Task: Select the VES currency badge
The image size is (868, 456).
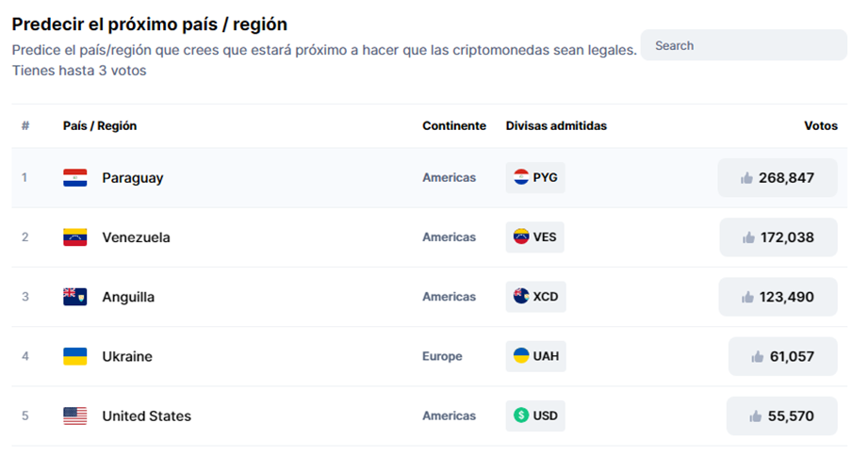Action: [x=534, y=237]
